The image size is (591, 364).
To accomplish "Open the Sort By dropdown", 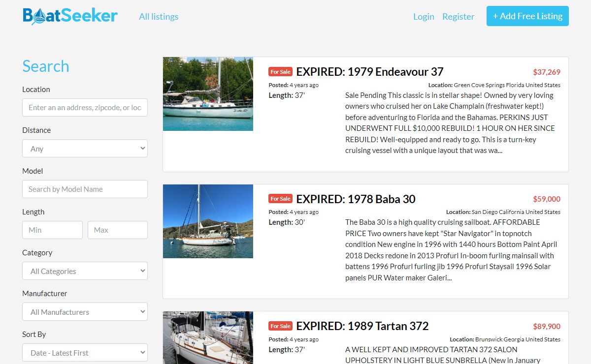I will 85,353.
